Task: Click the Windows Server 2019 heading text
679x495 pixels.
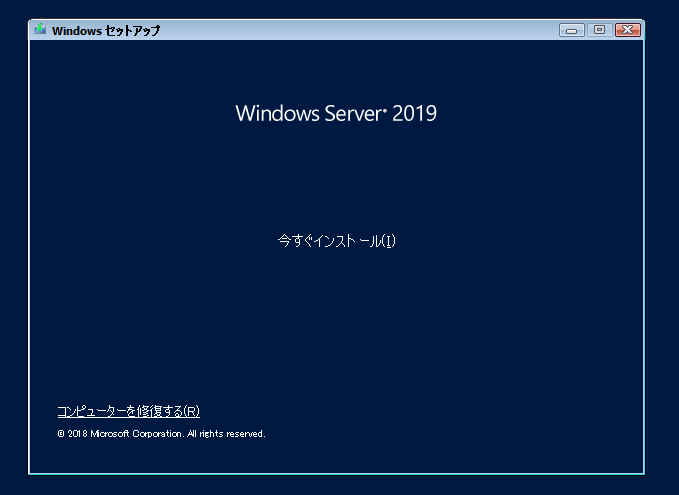Action: click(336, 113)
